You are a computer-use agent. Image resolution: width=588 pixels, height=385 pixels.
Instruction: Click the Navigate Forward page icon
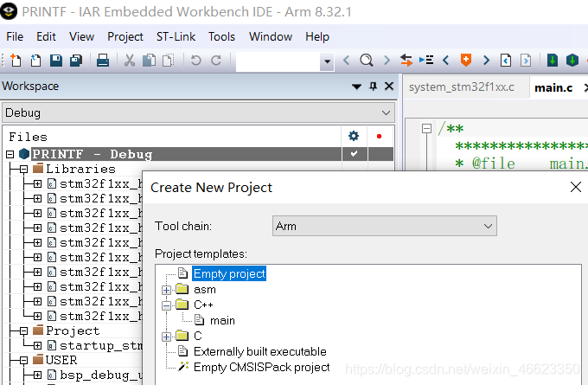pos(526,60)
